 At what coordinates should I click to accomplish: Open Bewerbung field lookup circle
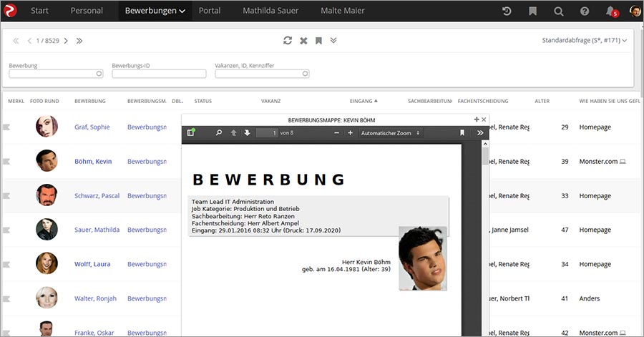click(x=99, y=74)
